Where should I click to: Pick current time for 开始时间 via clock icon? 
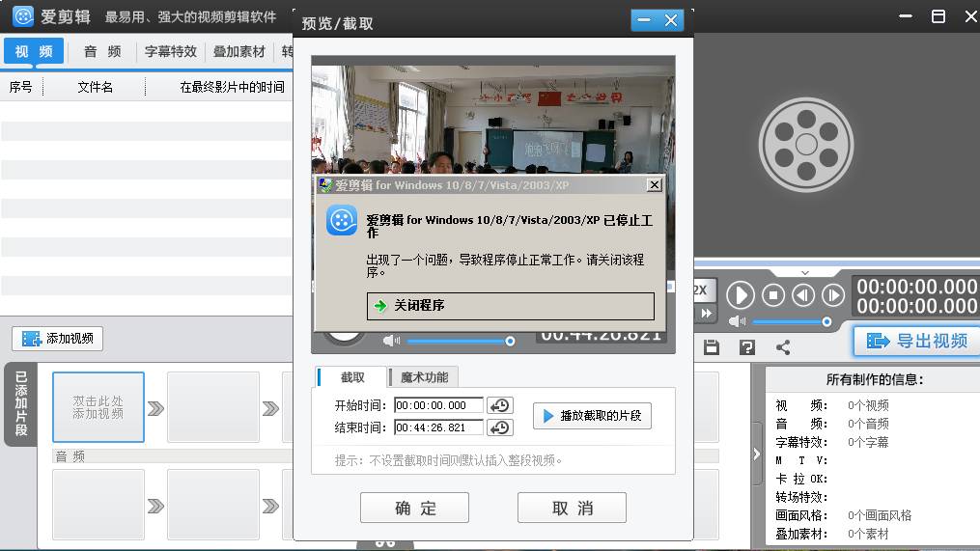[500, 405]
